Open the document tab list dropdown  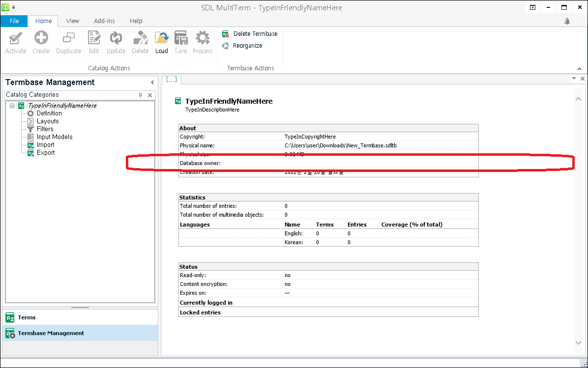tap(574, 78)
